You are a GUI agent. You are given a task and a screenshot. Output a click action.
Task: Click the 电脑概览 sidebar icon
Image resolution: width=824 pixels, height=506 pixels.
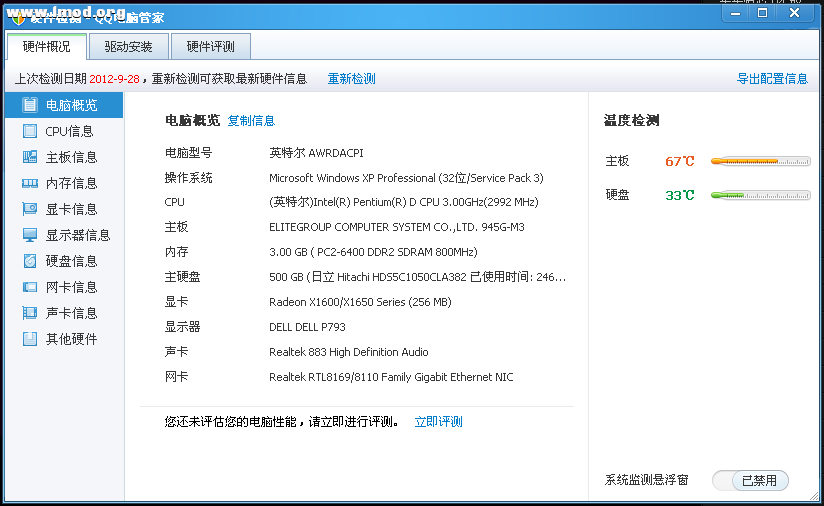pos(30,105)
